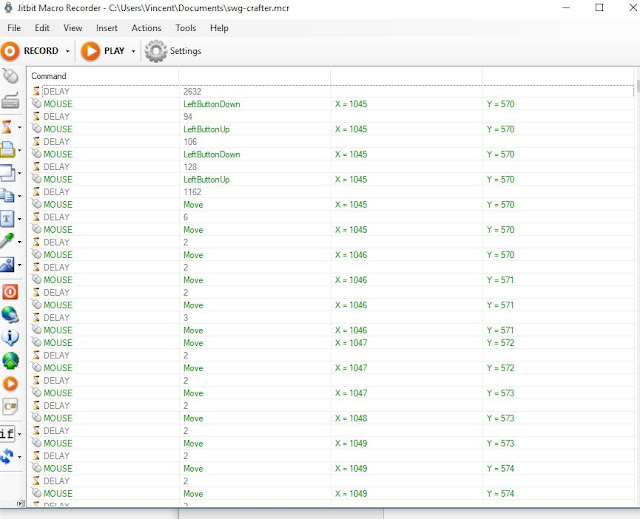Select the DELAY 128 row
The width and height of the screenshot is (640, 519).
(332, 167)
